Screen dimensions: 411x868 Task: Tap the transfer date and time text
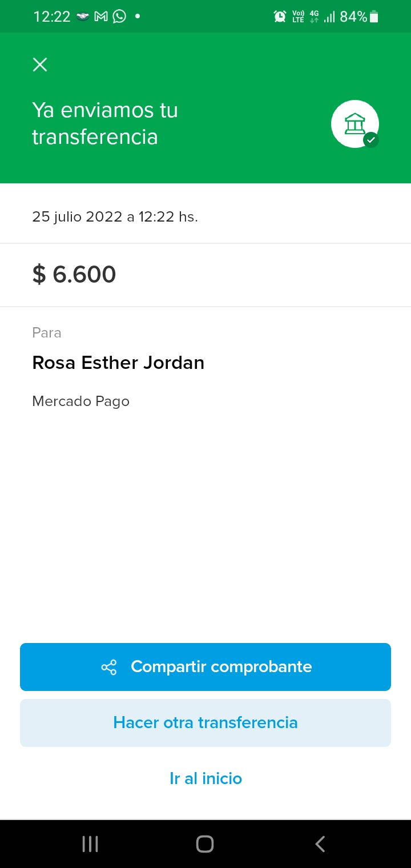coord(115,217)
